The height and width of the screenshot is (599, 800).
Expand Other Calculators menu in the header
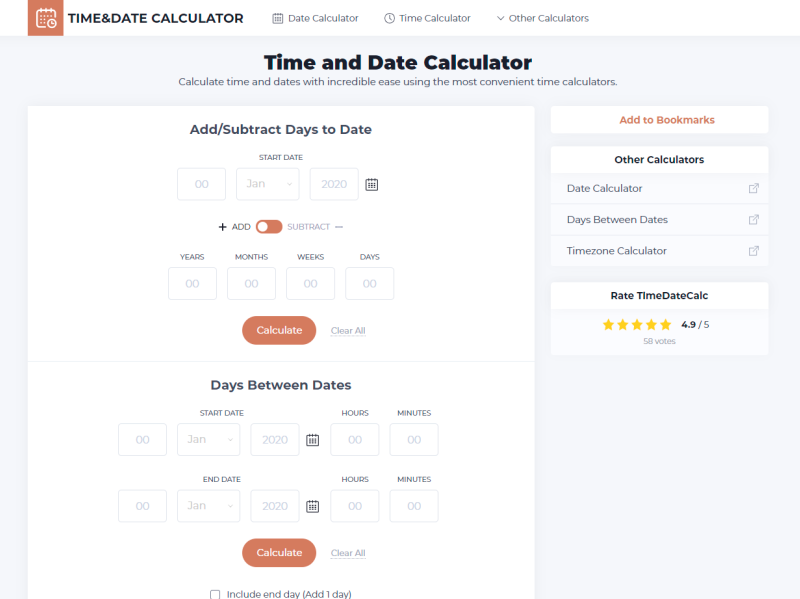(542, 18)
